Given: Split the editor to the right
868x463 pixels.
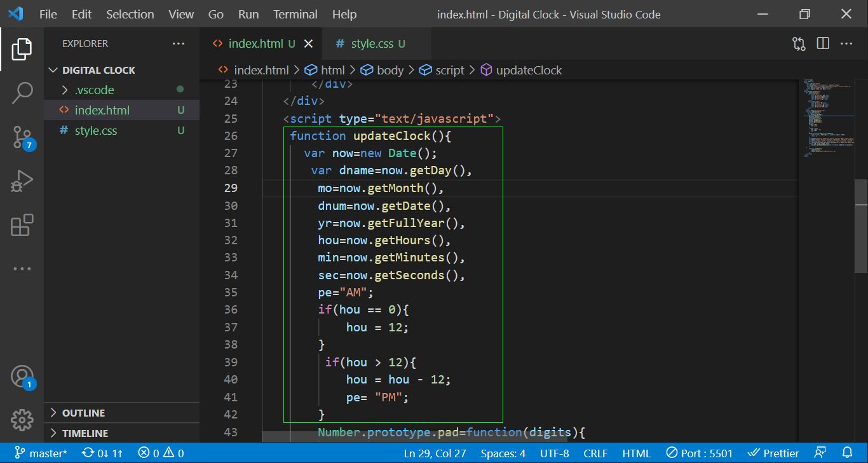Looking at the screenshot, I should pos(823,44).
